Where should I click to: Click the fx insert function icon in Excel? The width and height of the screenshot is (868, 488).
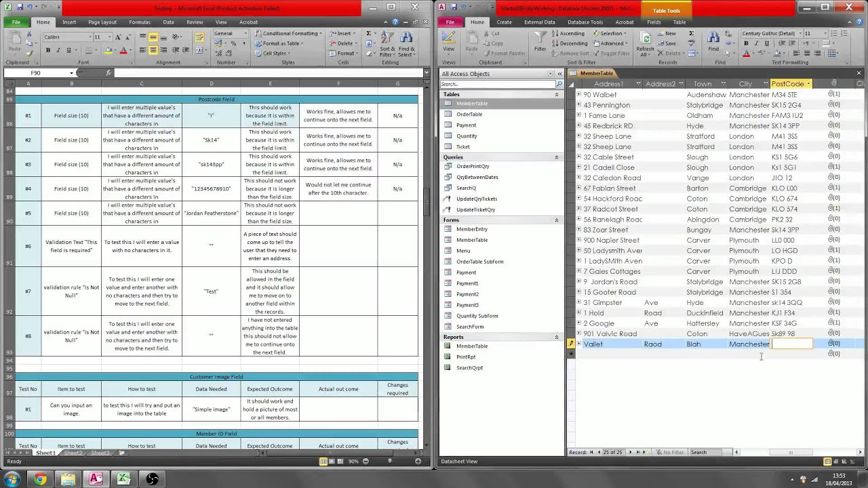[x=108, y=73]
